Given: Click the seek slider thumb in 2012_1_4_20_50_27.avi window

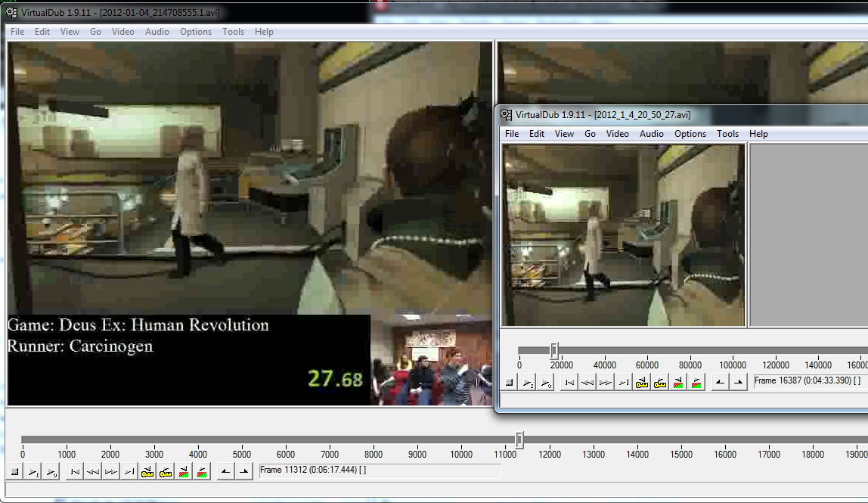Looking at the screenshot, I should (553, 350).
